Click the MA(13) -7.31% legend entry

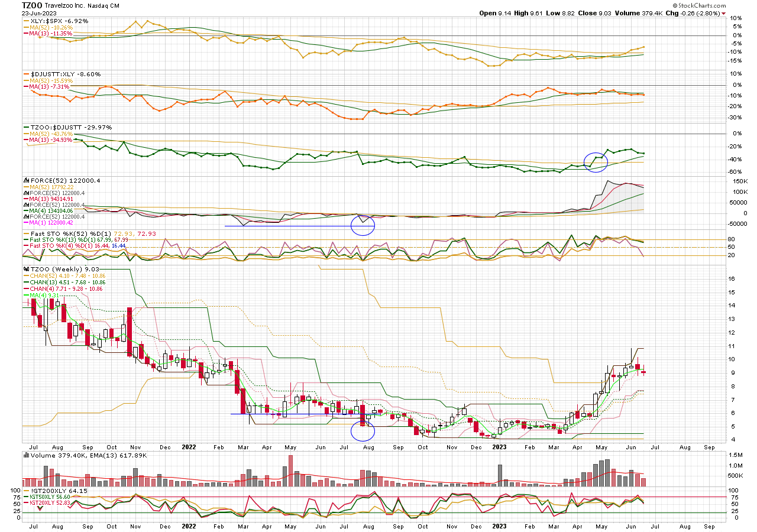pyautogui.click(x=50, y=86)
